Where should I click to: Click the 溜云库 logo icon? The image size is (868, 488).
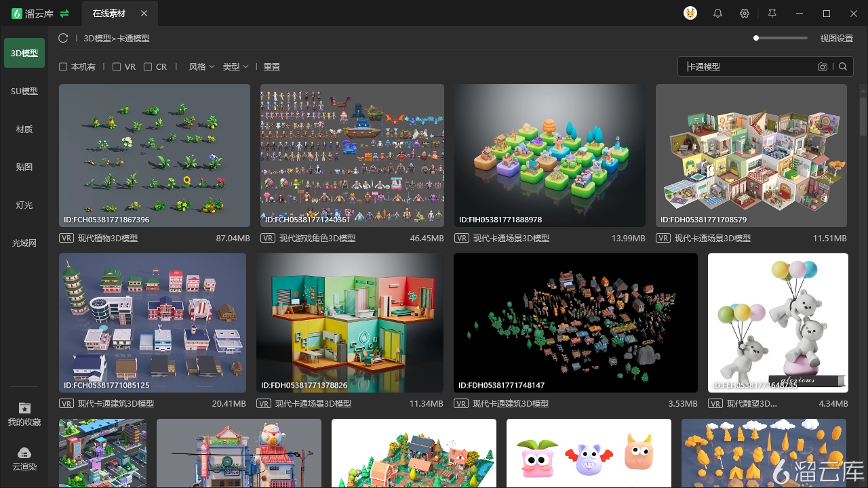coord(17,14)
